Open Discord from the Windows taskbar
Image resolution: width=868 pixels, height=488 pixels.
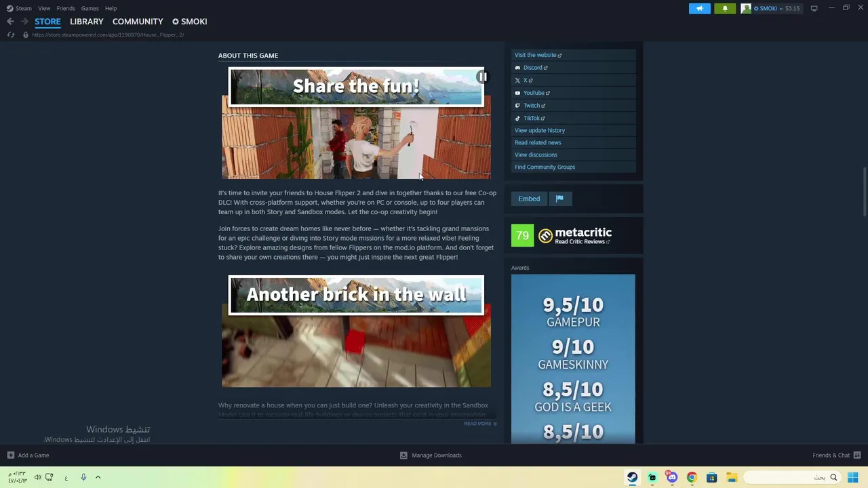coord(671,477)
